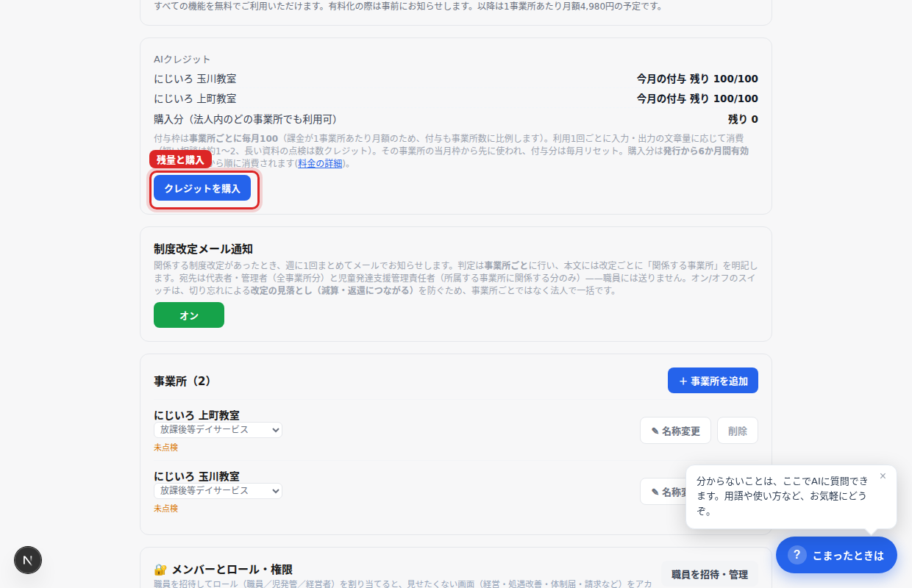The height and width of the screenshot is (588, 912).
Task: Click 削除 for にじいろ 上町教室
Action: tap(738, 431)
